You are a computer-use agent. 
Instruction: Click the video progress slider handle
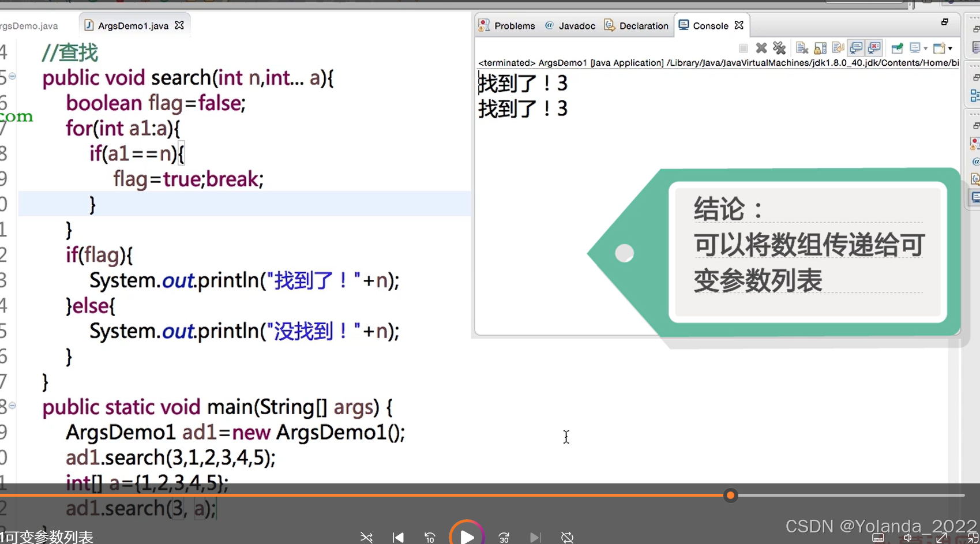point(731,495)
